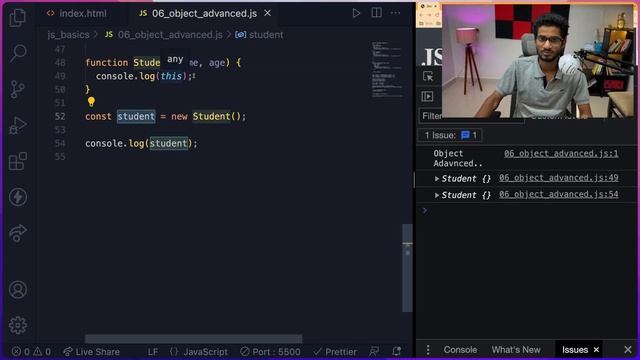Expand the first Student {} console object
640x360 pixels.
click(x=437, y=179)
